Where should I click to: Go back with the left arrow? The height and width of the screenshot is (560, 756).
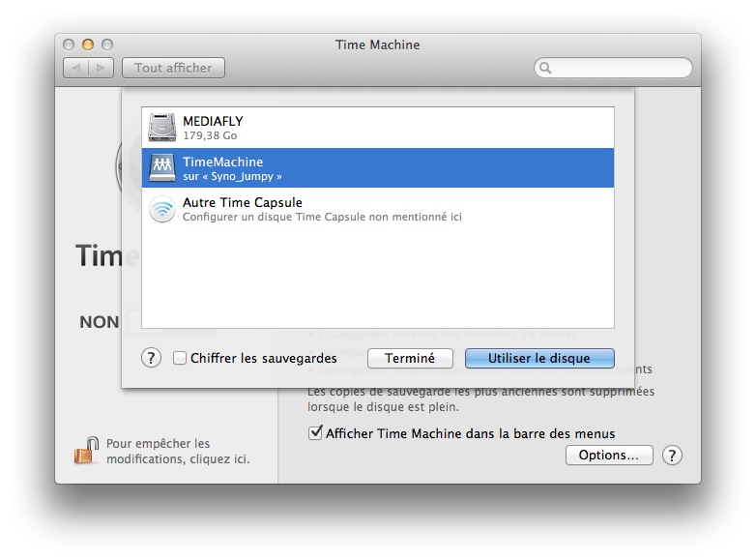(x=75, y=68)
